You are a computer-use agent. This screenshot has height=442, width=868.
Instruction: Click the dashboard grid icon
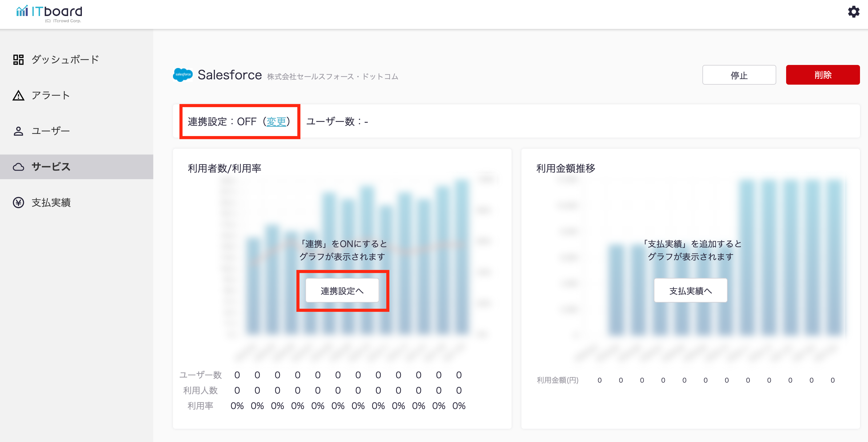(18, 60)
